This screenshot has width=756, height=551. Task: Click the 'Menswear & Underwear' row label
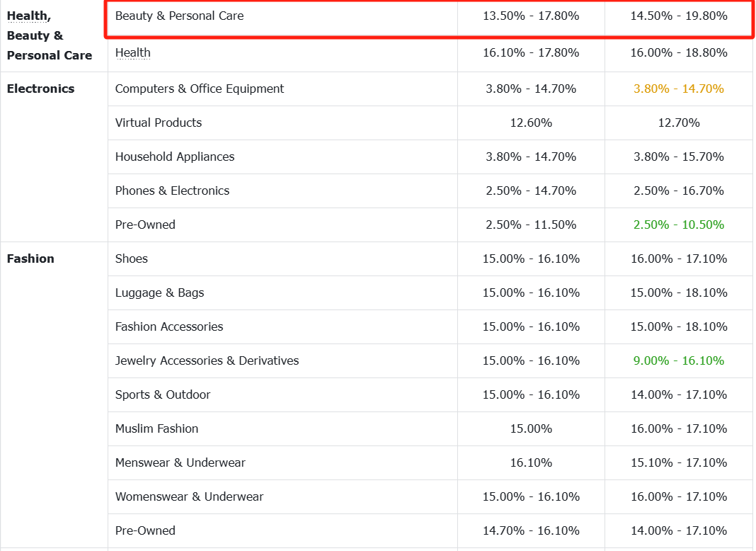(x=180, y=462)
